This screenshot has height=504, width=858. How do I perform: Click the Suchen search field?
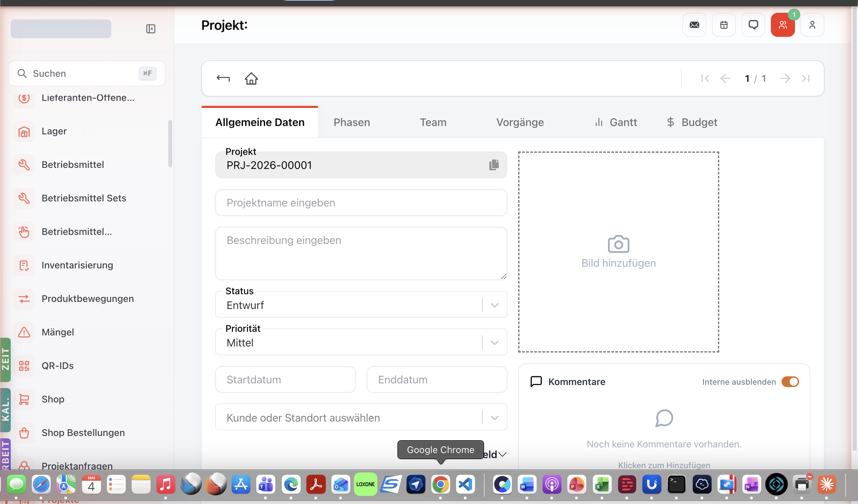87,74
